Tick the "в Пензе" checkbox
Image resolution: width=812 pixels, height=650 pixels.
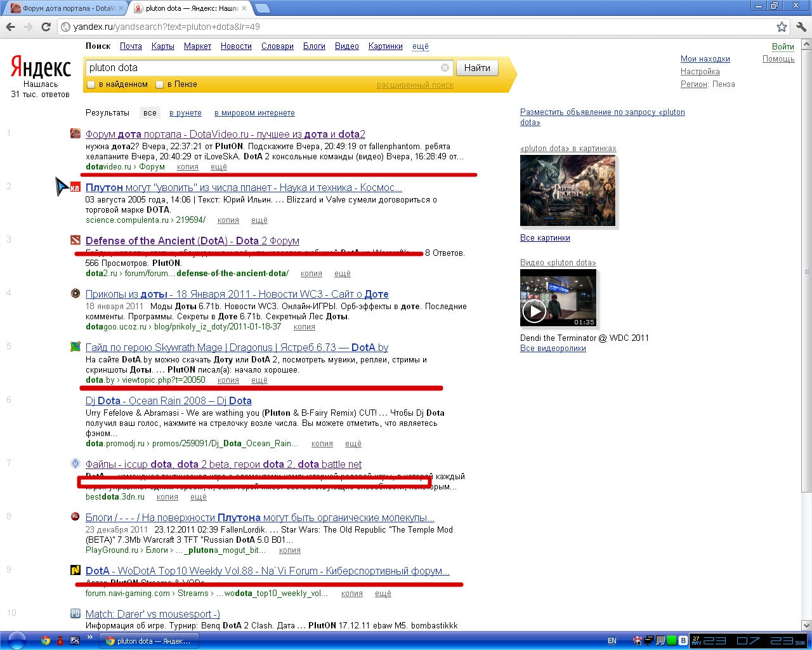click(x=160, y=84)
